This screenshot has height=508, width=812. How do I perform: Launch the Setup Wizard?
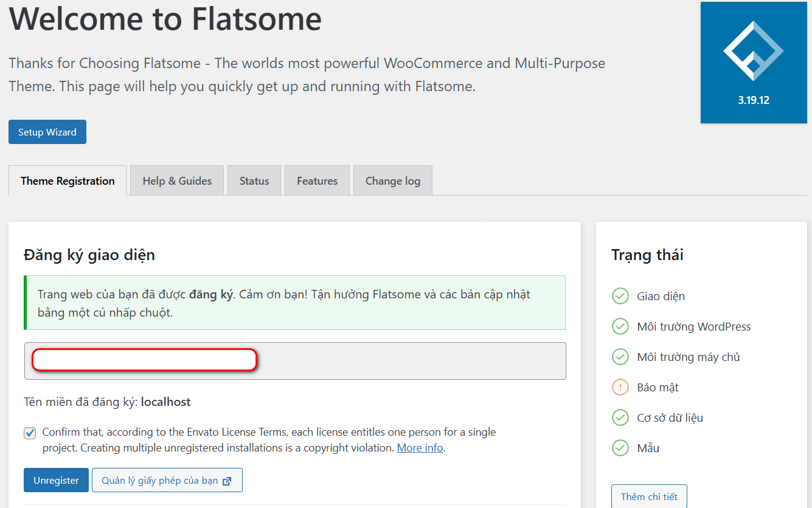[x=47, y=132]
